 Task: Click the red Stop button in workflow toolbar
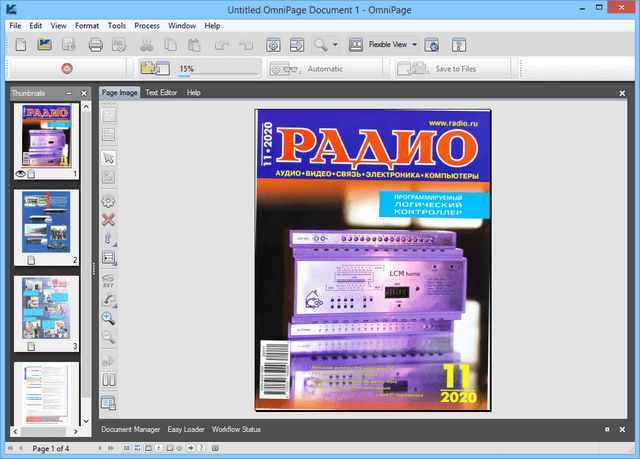(68, 69)
